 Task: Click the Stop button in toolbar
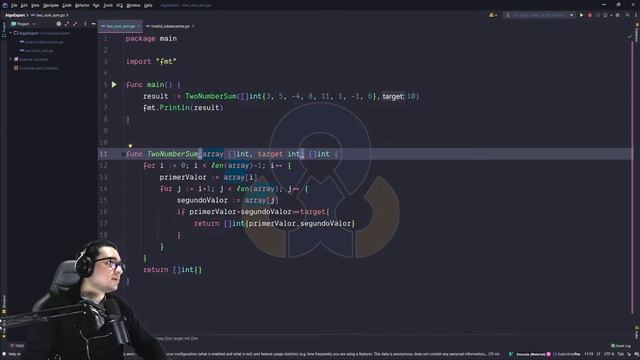(618, 15)
